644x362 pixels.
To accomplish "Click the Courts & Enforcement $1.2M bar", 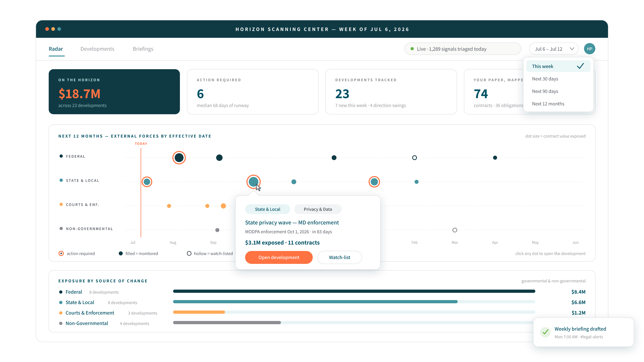I will [199, 312].
